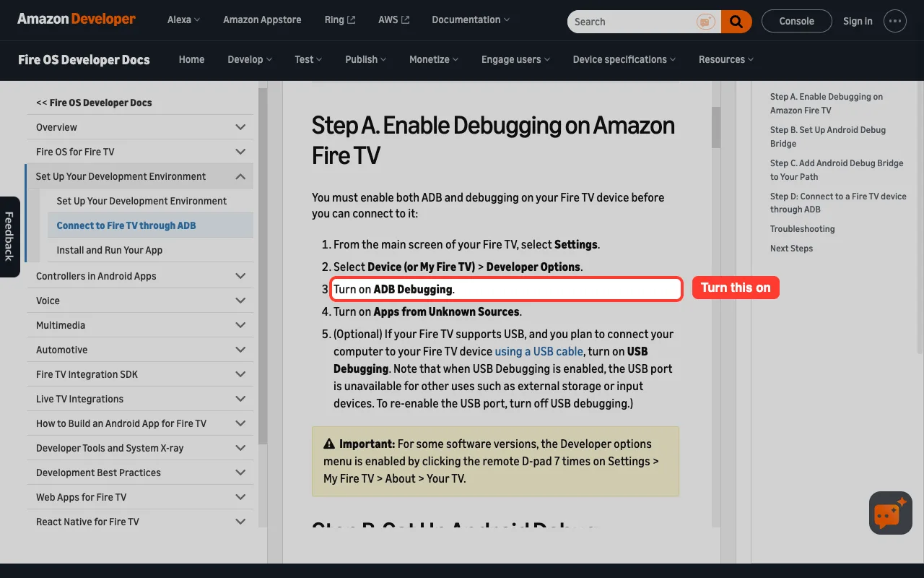Jump to Step D Connect to Fire TV
Viewport: 924px width, 578px height.
click(x=838, y=202)
